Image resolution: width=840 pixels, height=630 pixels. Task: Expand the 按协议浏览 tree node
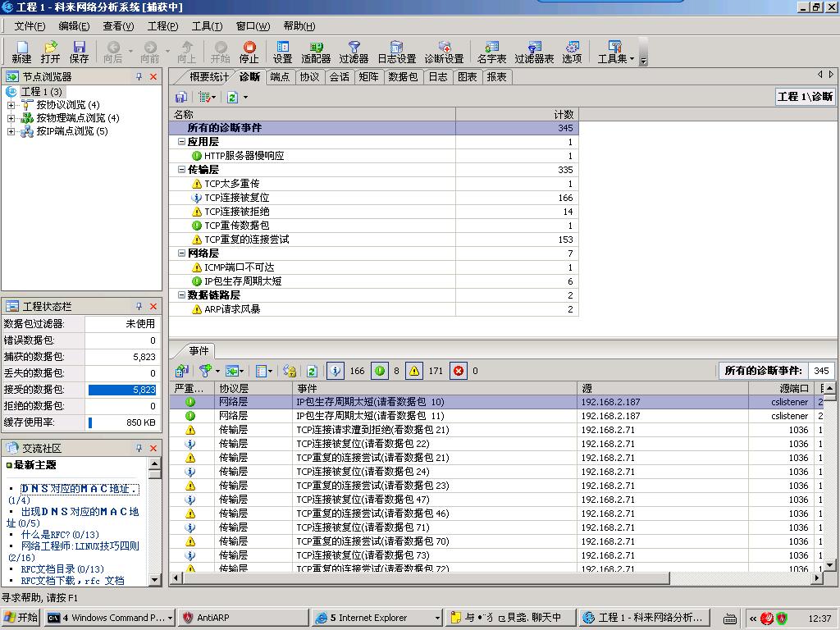pos(11,105)
